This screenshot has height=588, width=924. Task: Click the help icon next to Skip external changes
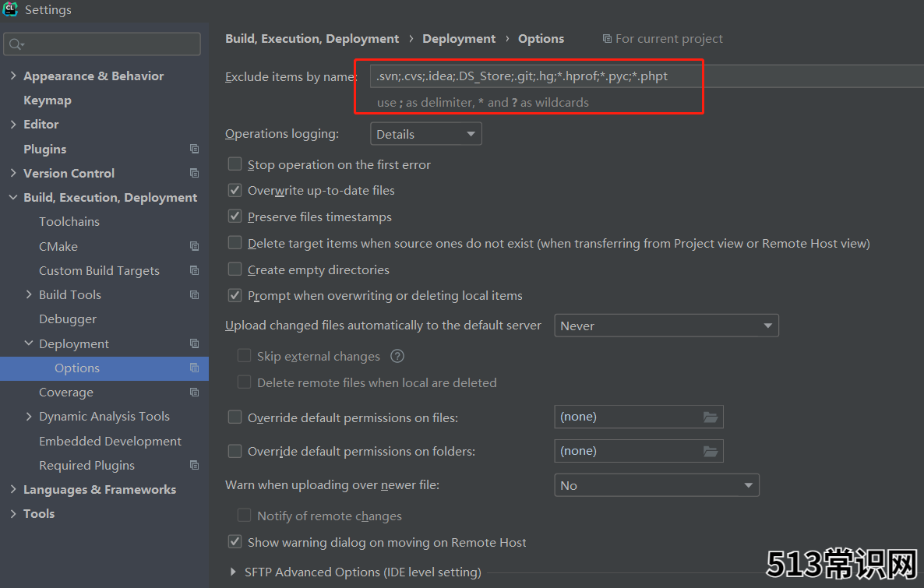397,356
